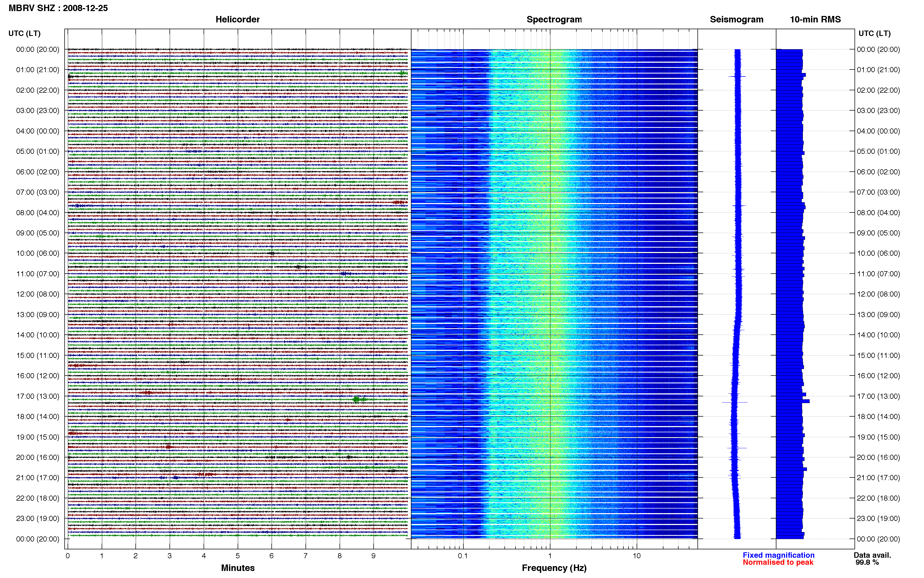Click Frequency axis tick label '10'
Image resolution: width=924 pixels, height=578 pixels.
coord(636,556)
